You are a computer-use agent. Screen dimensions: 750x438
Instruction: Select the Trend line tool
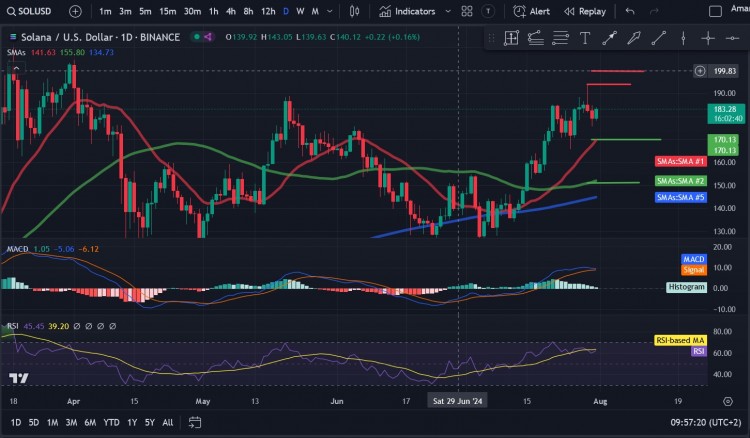659,38
